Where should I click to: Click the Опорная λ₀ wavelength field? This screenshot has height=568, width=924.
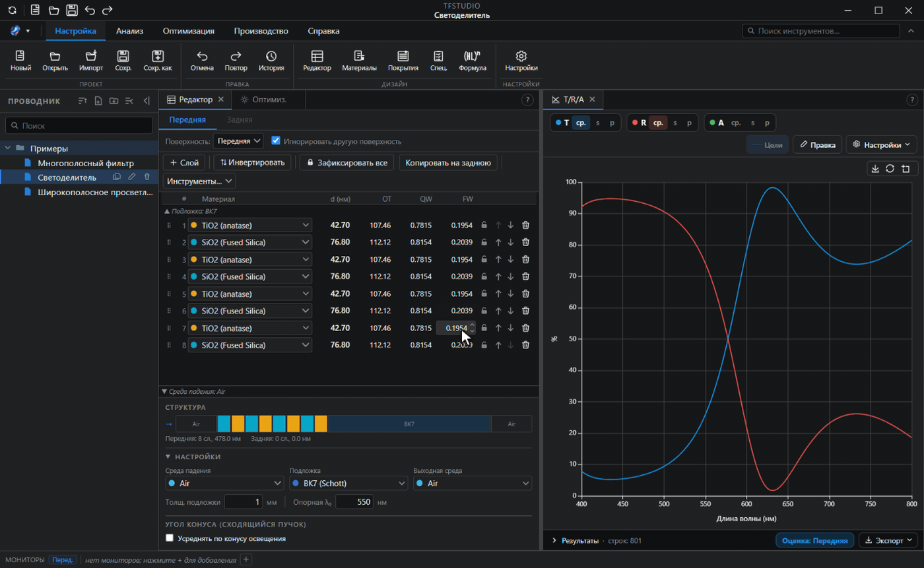click(x=354, y=502)
